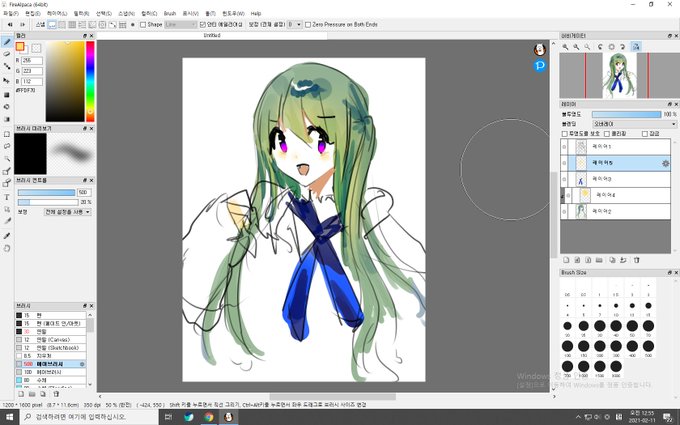680x425 pixels.
Task: Enable the curve snap icon
Action: point(113,25)
